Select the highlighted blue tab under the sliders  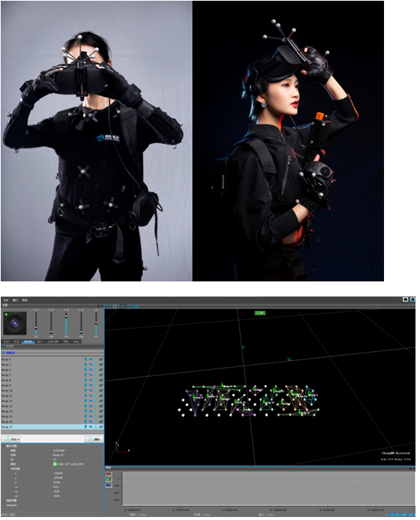click(x=28, y=341)
